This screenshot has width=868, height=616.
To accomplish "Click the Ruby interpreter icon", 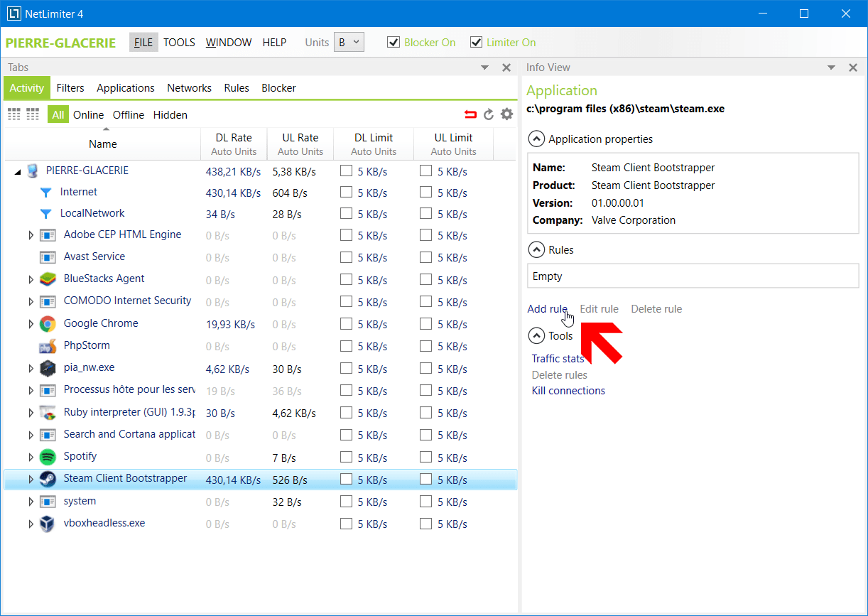I will pyautogui.click(x=48, y=413).
